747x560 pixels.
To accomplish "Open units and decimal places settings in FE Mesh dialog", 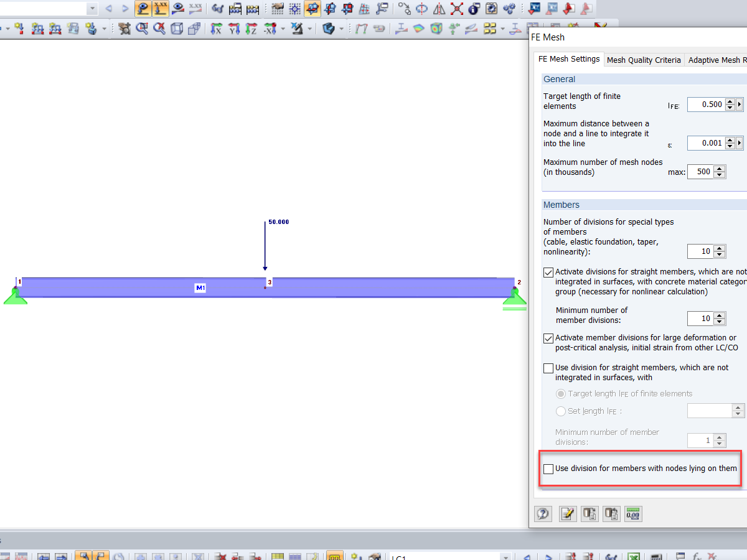I will [x=632, y=513].
